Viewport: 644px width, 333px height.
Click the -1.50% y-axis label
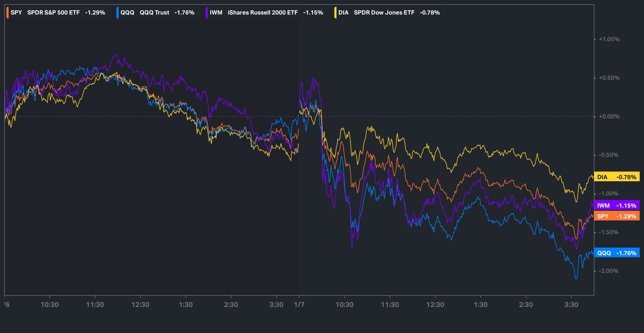609,232
